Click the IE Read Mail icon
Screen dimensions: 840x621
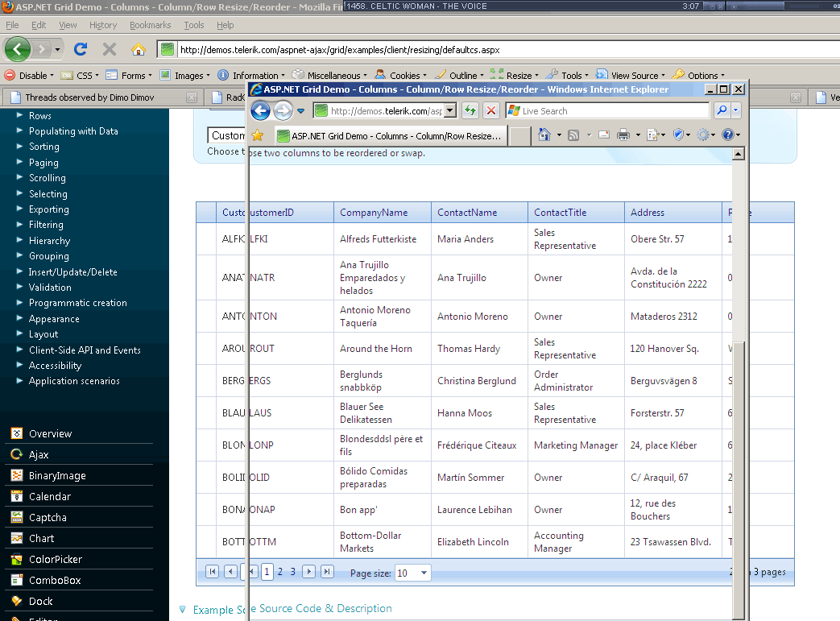[604, 135]
